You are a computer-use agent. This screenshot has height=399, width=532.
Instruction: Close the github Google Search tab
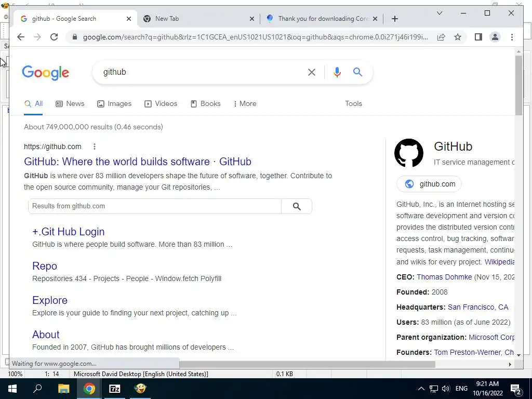click(129, 19)
